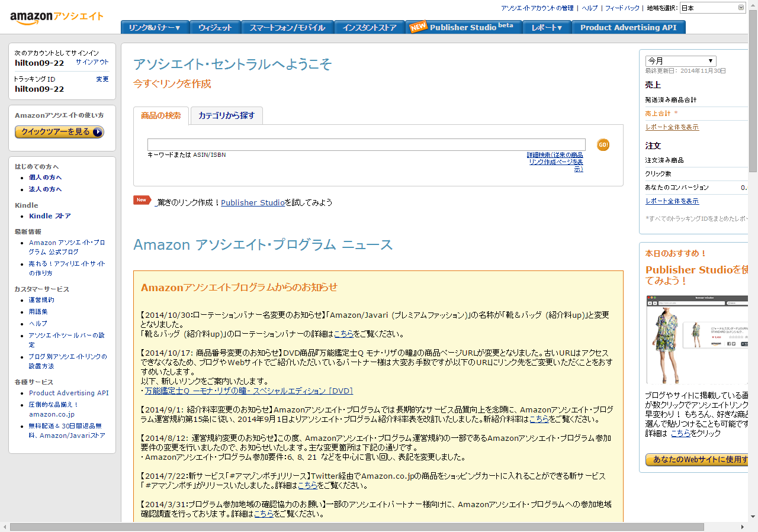
Task: Click the NEW ribbon on Publisher Studio tab
Action: coord(419,27)
